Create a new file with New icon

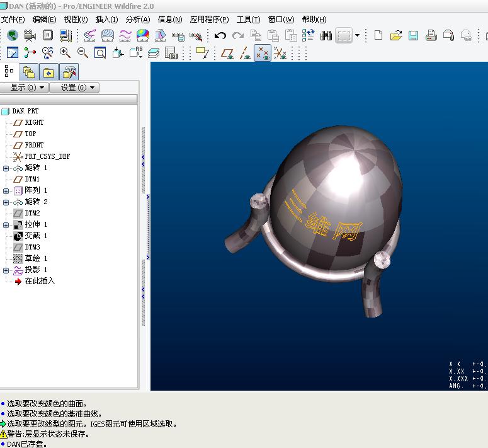click(378, 35)
